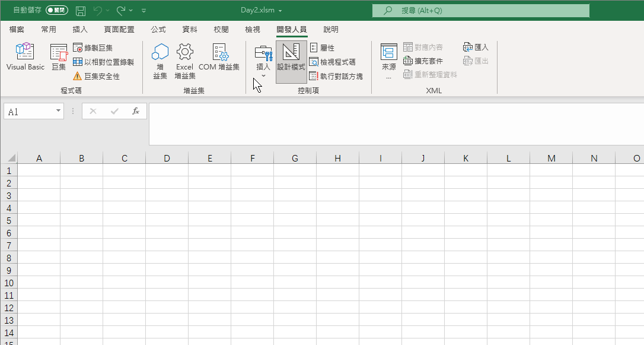Select the 開發人員 Developer tab
The image size is (644, 345).
coord(292,30)
